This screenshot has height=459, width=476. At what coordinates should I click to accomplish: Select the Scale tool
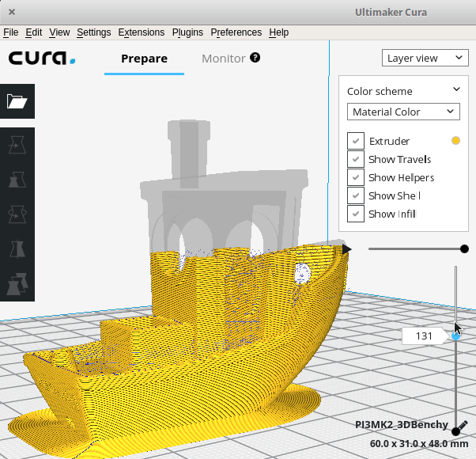tap(17, 180)
